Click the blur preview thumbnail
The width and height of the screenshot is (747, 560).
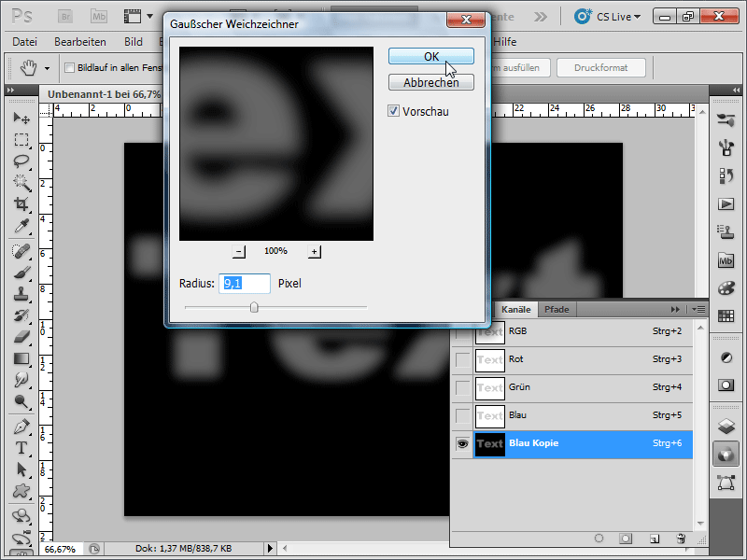(276, 144)
